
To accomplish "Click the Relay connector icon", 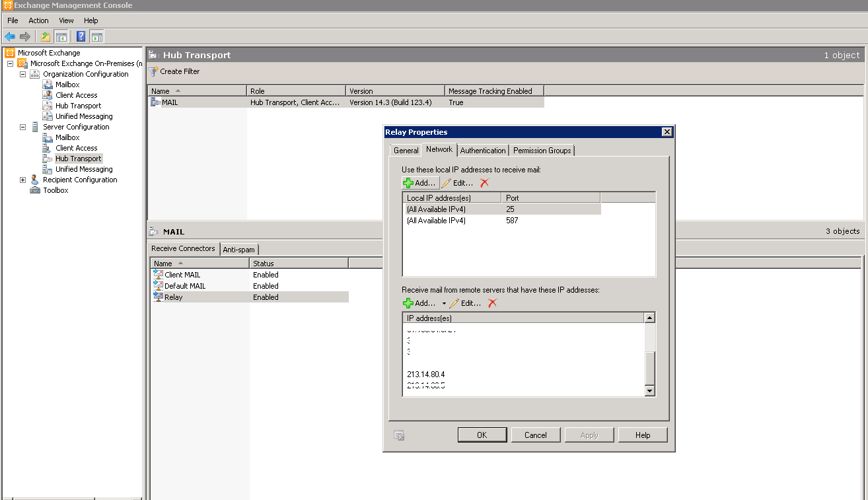I will pyautogui.click(x=158, y=297).
